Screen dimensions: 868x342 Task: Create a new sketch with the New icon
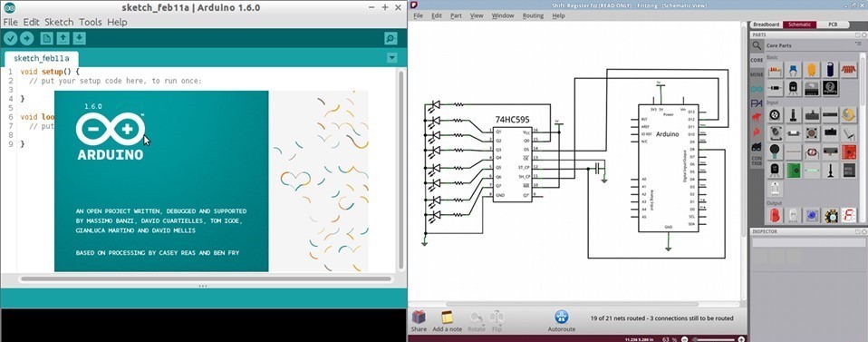coord(47,38)
